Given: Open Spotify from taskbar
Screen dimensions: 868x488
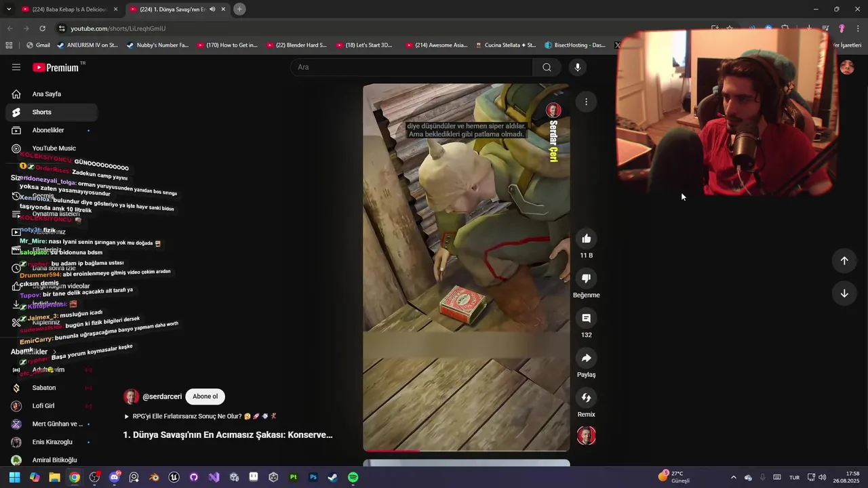Looking at the screenshot, I should point(353,477).
